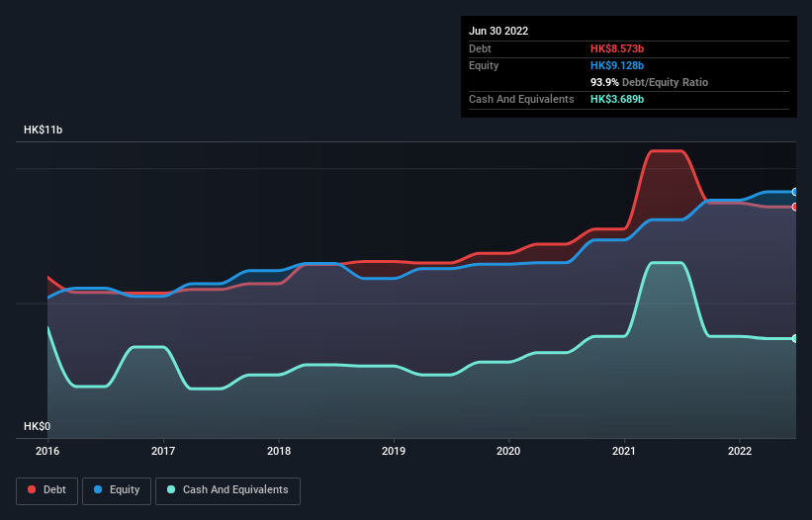
Task: Select the teal Cash endpoint marker
Action: [795, 338]
